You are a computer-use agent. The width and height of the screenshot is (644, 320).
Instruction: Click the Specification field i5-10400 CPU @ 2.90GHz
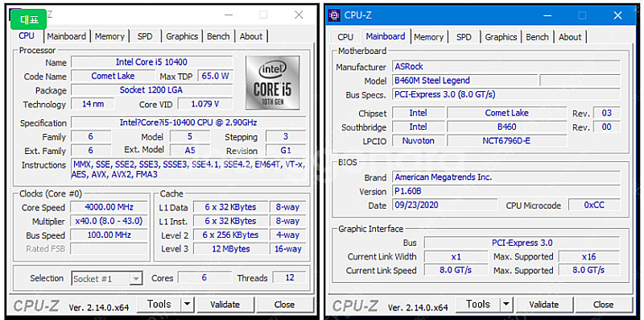tap(188, 123)
